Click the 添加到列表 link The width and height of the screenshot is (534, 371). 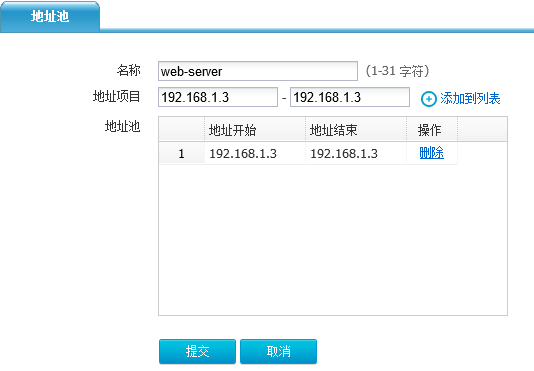click(470, 98)
